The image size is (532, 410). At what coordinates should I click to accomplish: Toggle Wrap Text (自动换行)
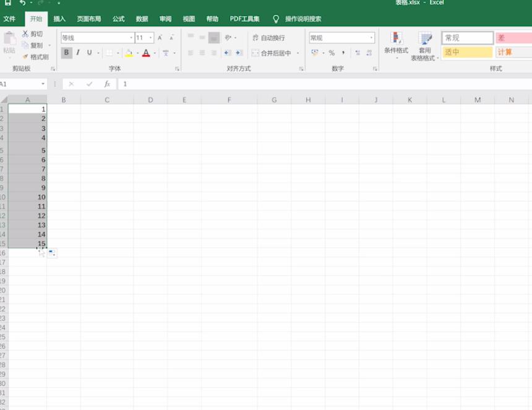click(268, 38)
